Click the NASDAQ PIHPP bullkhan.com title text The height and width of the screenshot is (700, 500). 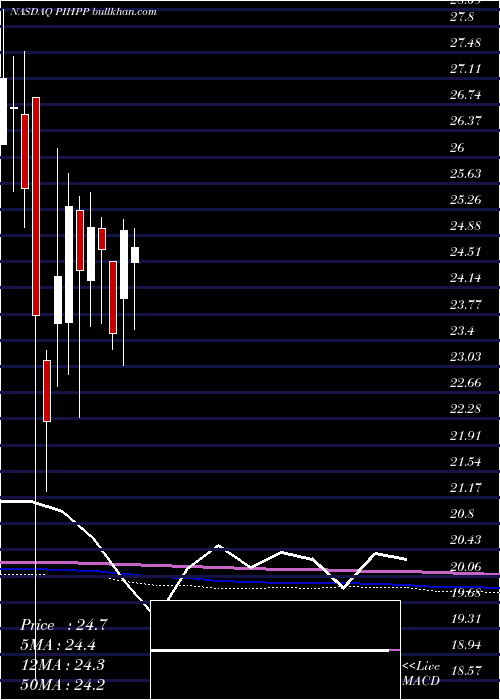point(83,12)
